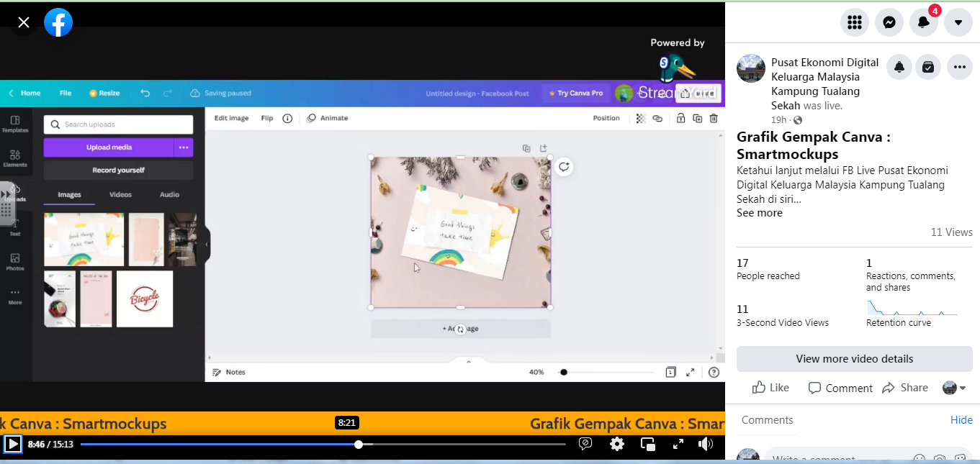The width and height of the screenshot is (980, 464).
Task: Click the View more video details button
Action: tap(855, 359)
